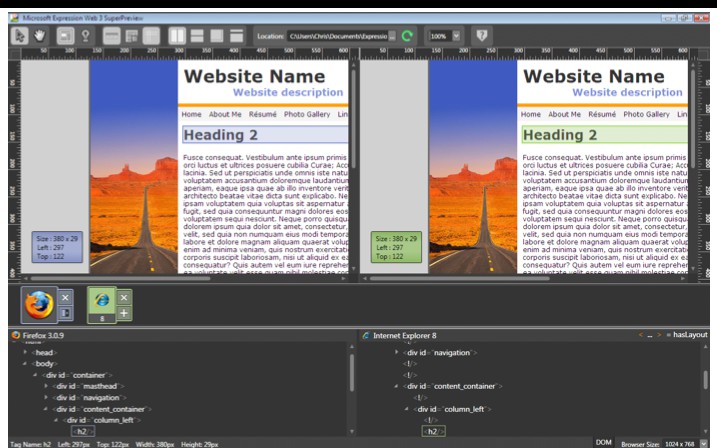Collapse the body node in Firefox DOM tree
Viewport: 717px width, 448px height.
point(25,366)
